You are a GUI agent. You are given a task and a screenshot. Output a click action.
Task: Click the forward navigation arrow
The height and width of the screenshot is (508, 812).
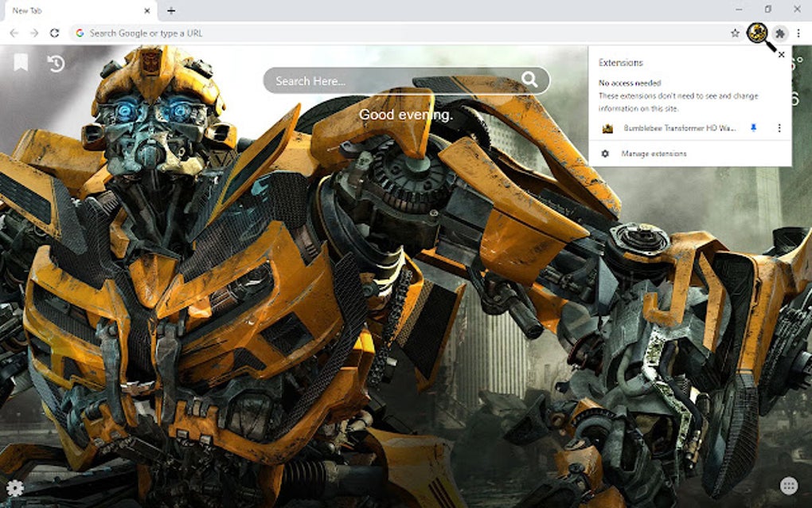(x=33, y=33)
